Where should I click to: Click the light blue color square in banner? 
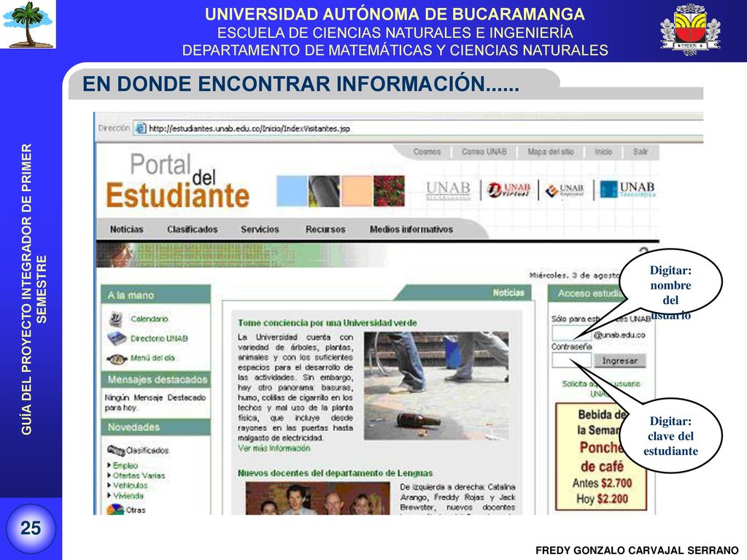292,191
